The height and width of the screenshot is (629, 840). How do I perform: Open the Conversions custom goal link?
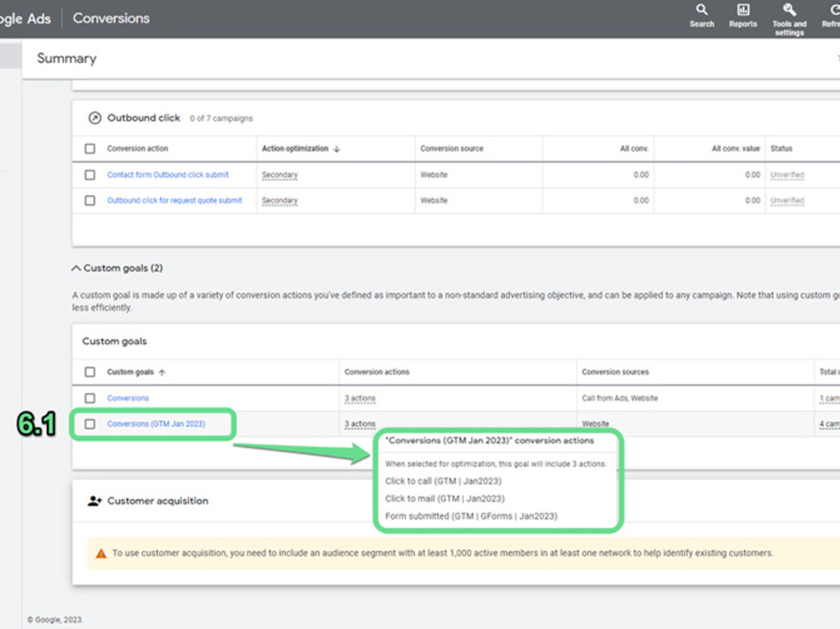click(128, 398)
